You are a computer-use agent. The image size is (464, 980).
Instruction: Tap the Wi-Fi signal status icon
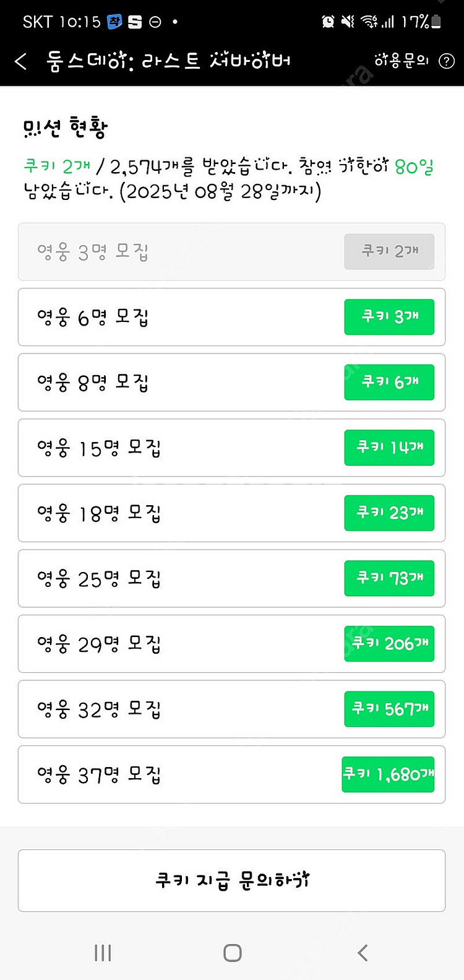point(369,22)
